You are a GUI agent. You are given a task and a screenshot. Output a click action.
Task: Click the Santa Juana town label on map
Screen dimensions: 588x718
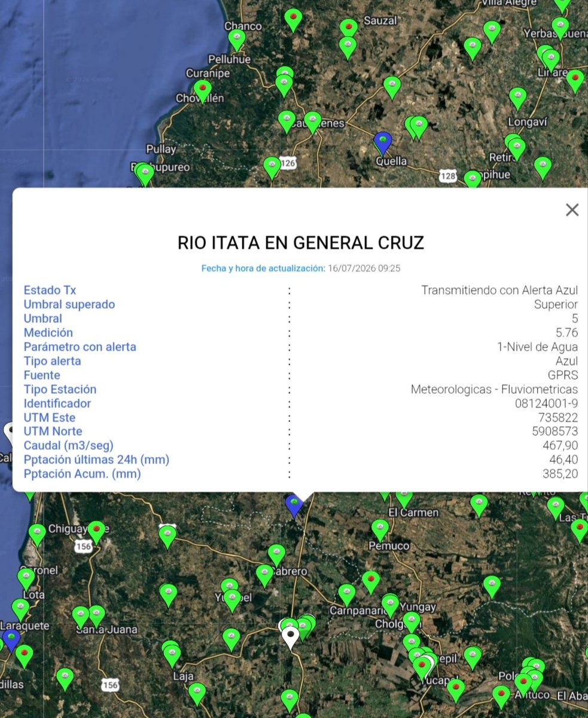(x=106, y=629)
